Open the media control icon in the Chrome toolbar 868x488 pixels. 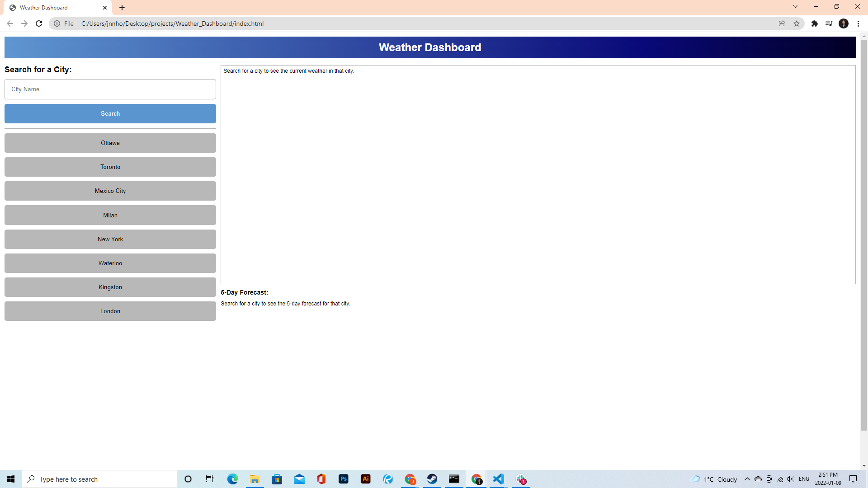click(829, 23)
